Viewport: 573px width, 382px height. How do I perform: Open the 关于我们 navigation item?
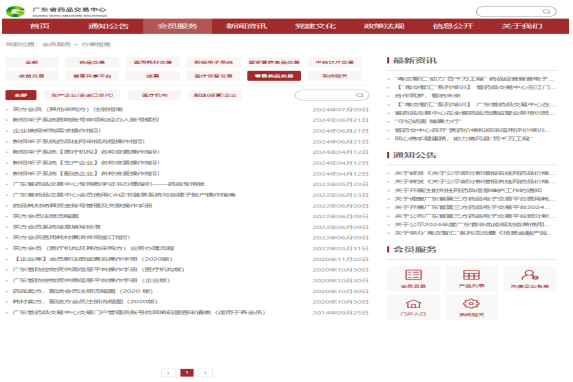[522, 26]
